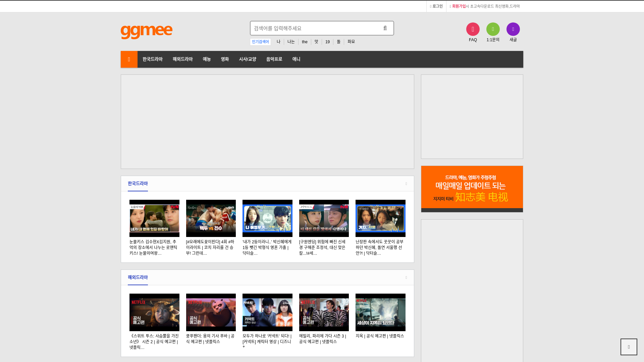Click title '[#모래에도꽃이핀다] 4회' link
The image size is (644, 362).
tap(210, 247)
